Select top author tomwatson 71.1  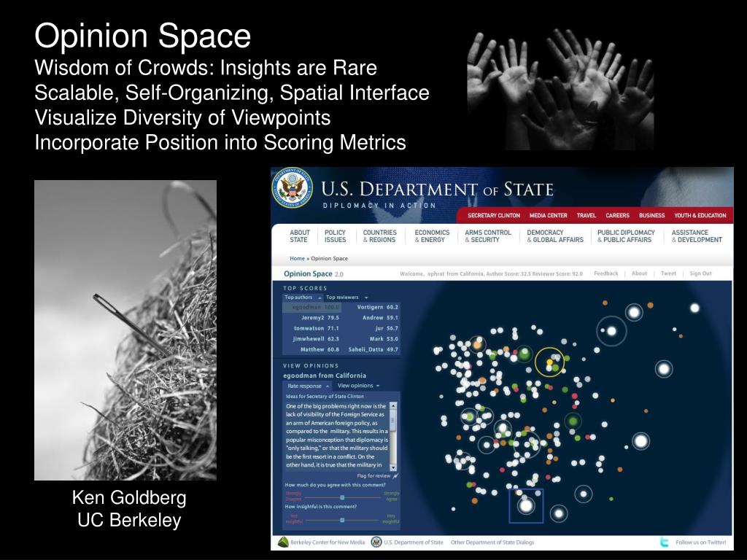(317, 329)
